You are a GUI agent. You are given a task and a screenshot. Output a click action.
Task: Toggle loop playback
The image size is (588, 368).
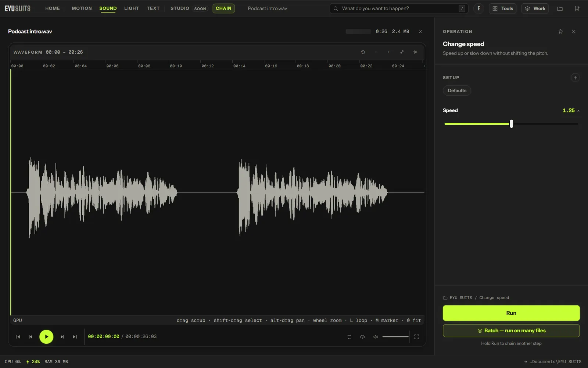click(x=349, y=337)
